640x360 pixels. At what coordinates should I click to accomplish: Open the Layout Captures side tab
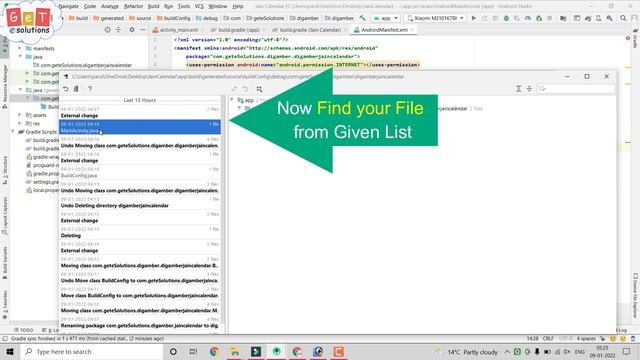point(4,216)
